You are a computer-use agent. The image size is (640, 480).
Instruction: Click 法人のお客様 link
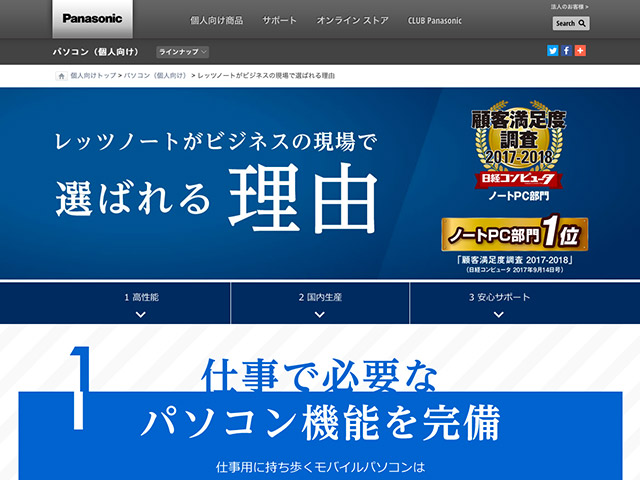569,7
